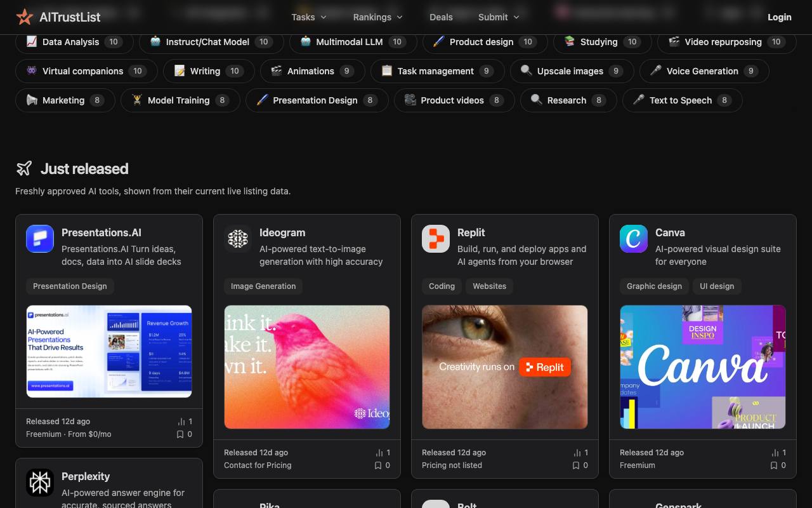Click the ranking bars icon on Replit card

click(x=577, y=453)
